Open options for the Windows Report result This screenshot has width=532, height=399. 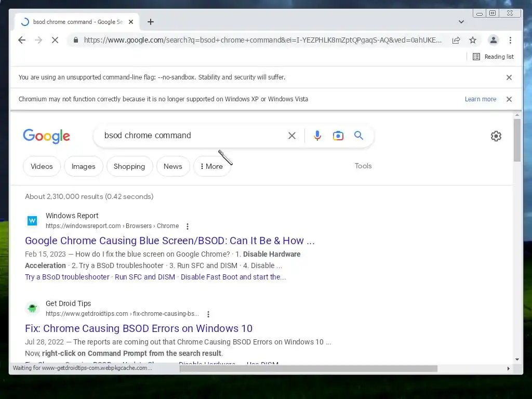coord(187,227)
